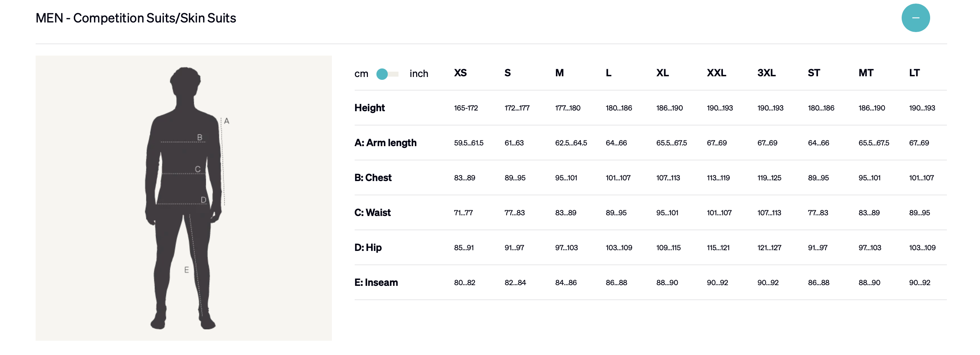Click the XXL size column header
Viewport: 980px width, 355px height.
coord(716,73)
